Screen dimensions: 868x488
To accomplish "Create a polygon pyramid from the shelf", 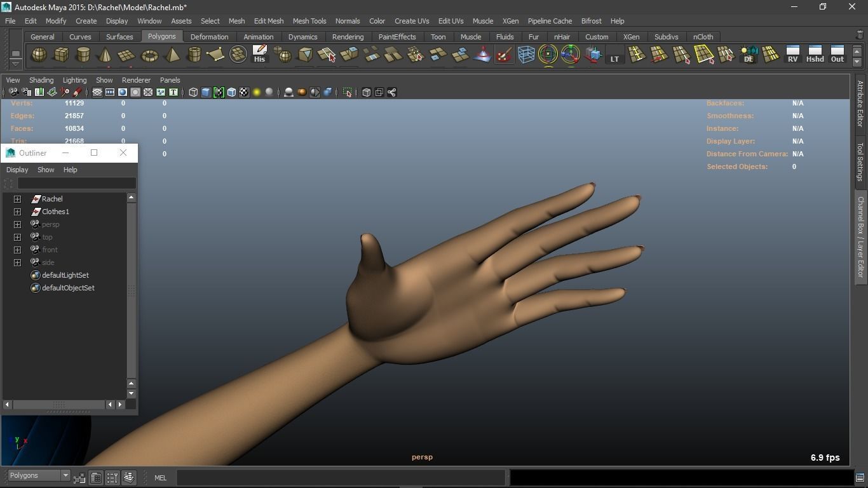I will coord(172,55).
